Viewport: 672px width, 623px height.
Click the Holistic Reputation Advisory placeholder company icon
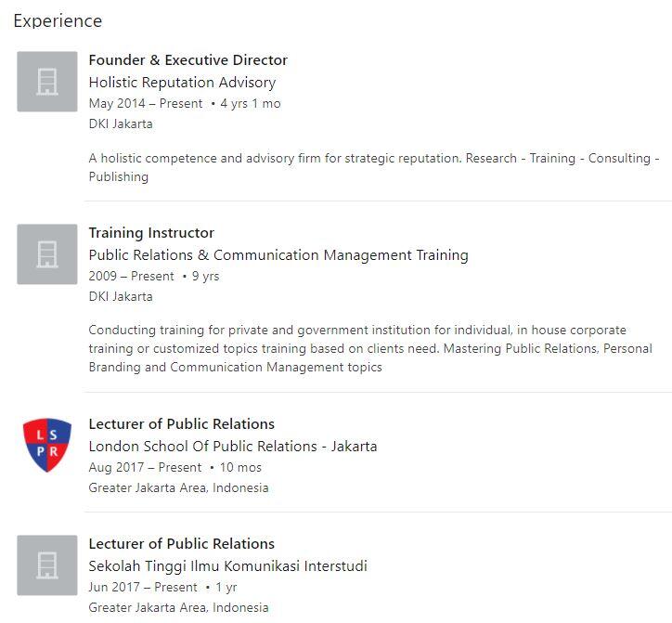[x=47, y=82]
